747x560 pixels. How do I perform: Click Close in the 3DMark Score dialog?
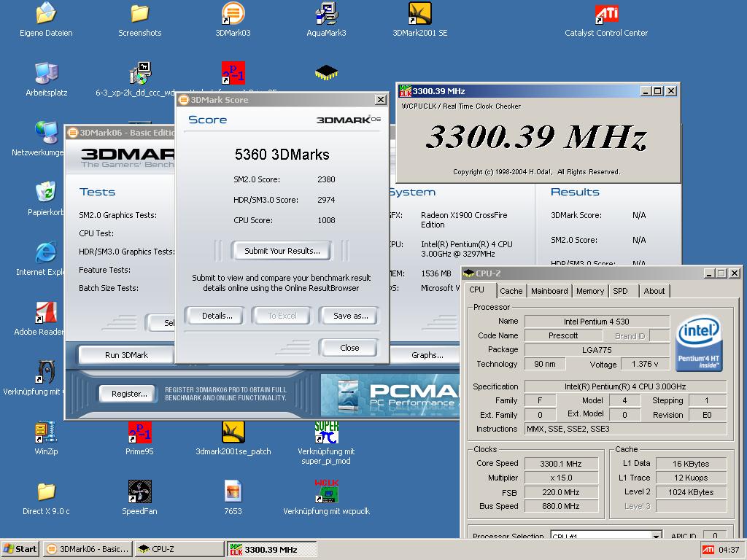349,348
